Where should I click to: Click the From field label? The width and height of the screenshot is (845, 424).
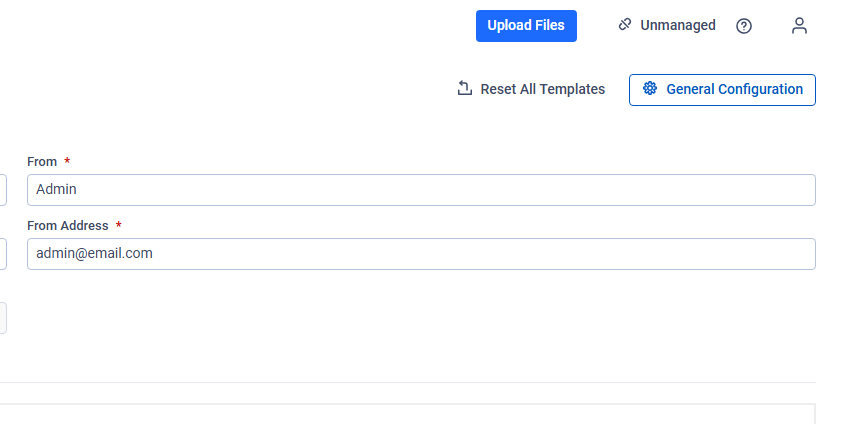tap(42, 161)
